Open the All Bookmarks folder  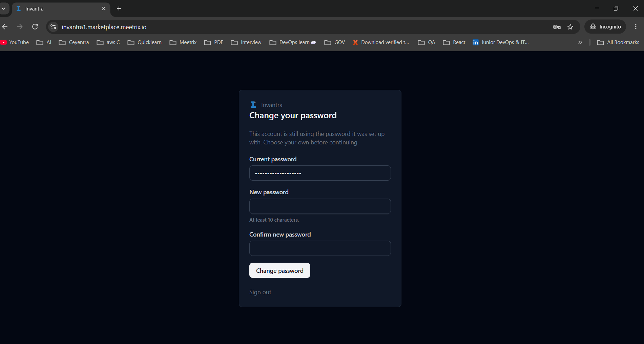(618, 42)
